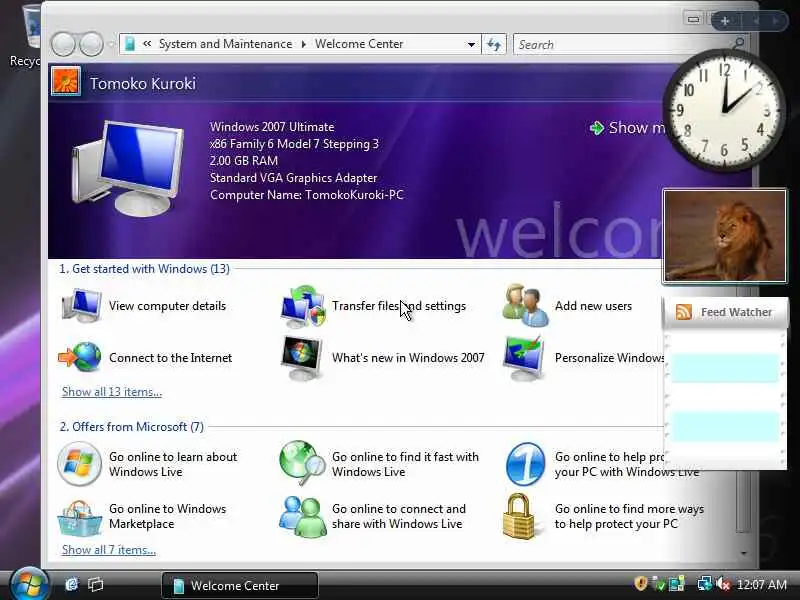The height and width of the screenshot is (600, 800).
Task: Click Welcome Center breadcrumb segment
Action: tap(359, 44)
